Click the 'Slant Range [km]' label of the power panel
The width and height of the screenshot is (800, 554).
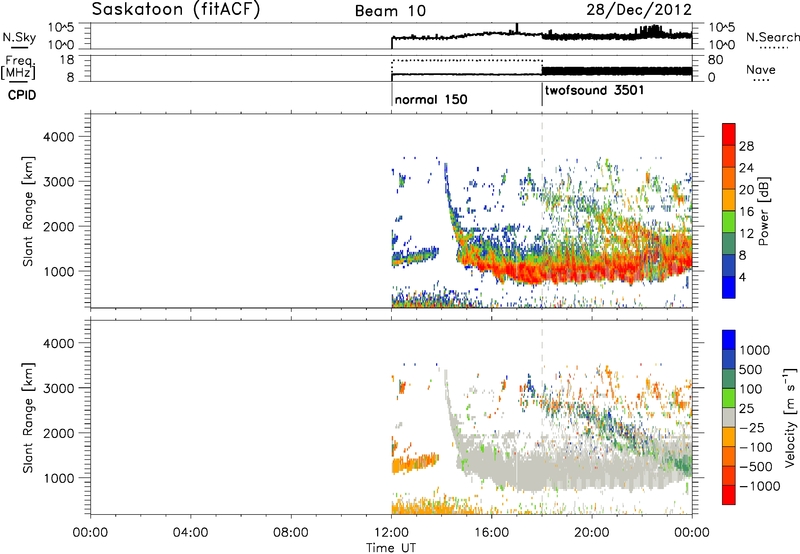[x=28, y=211]
